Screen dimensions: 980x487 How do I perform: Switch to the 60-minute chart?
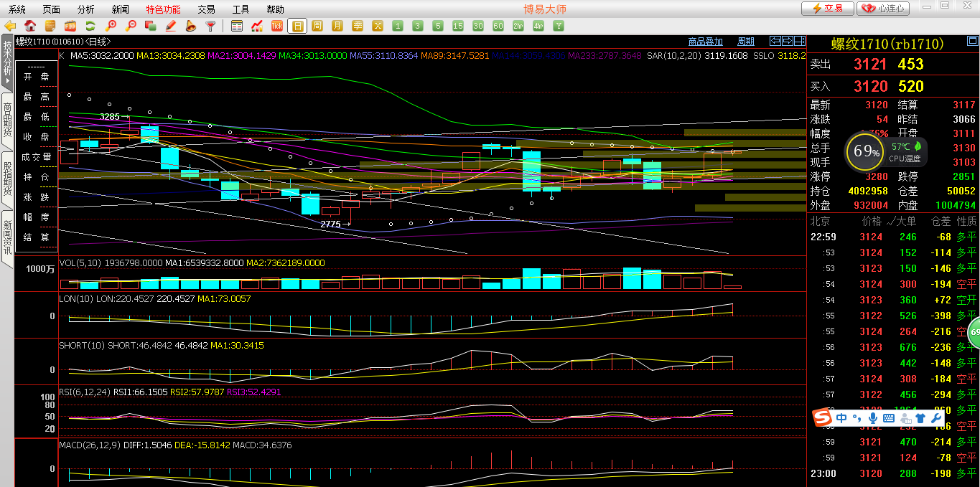tap(498, 26)
